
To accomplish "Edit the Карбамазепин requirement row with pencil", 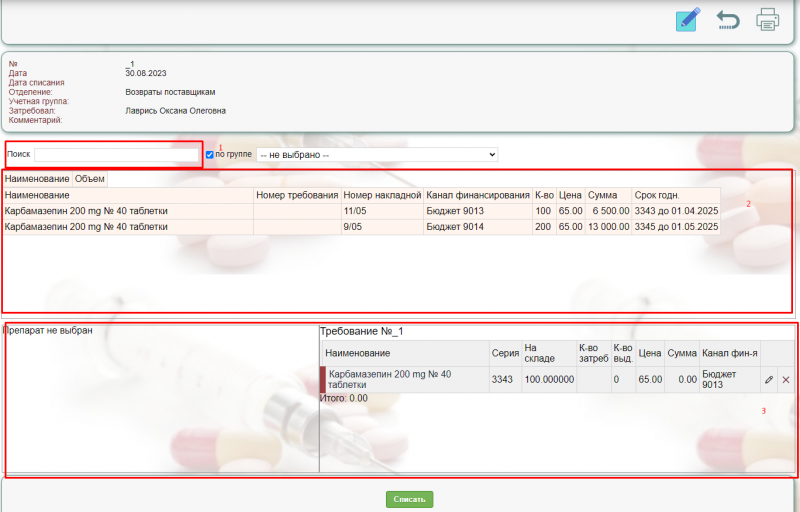I will click(x=769, y=380).
